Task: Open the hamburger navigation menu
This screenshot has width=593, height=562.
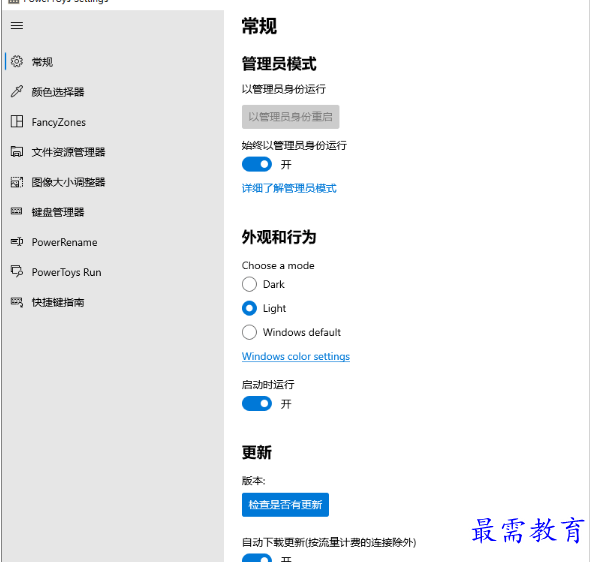Action: point(17,25)
